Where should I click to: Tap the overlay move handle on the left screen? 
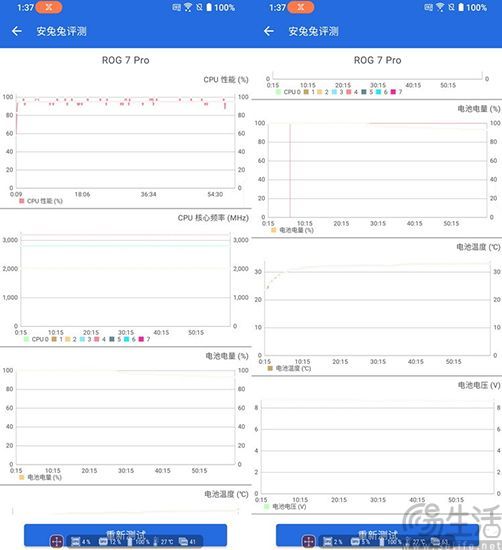click(x=57, y=542)
